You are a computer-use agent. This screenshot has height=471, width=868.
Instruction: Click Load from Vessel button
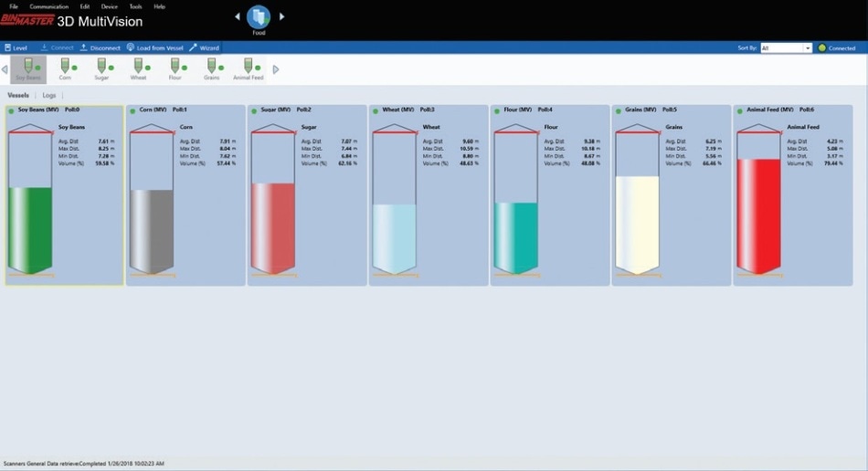(x=155, y=47)
